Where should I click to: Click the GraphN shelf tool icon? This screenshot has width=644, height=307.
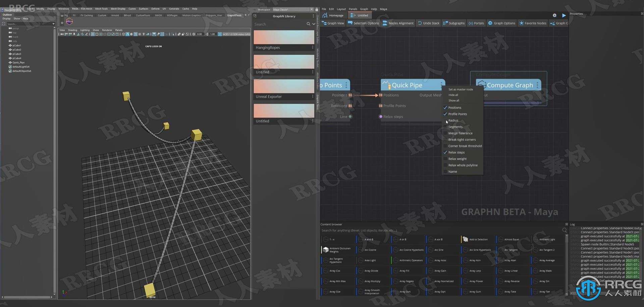69,22
